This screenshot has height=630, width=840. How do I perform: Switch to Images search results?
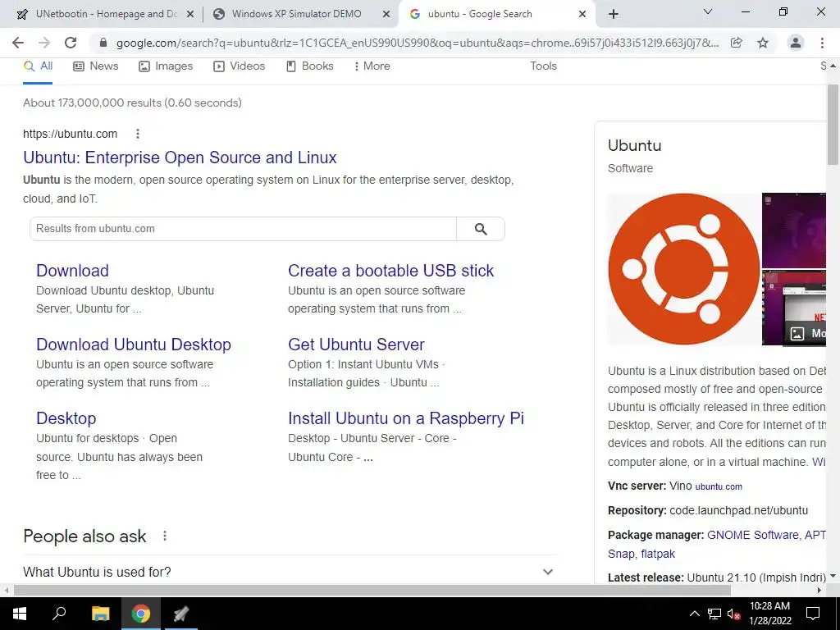click(166, 66)
